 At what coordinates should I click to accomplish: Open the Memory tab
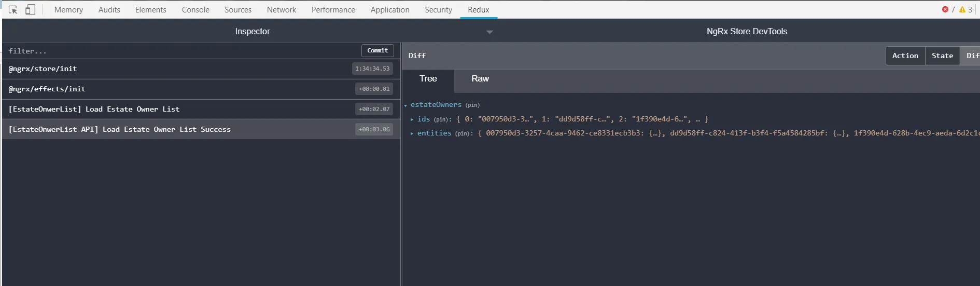[68, 9]
